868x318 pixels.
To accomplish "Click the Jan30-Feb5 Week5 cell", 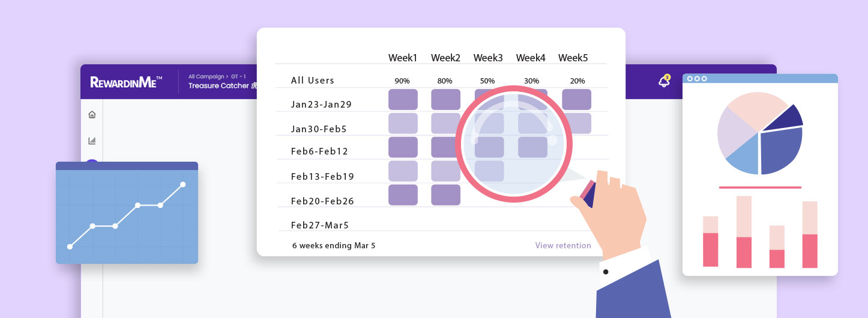I will pos(577,123).
